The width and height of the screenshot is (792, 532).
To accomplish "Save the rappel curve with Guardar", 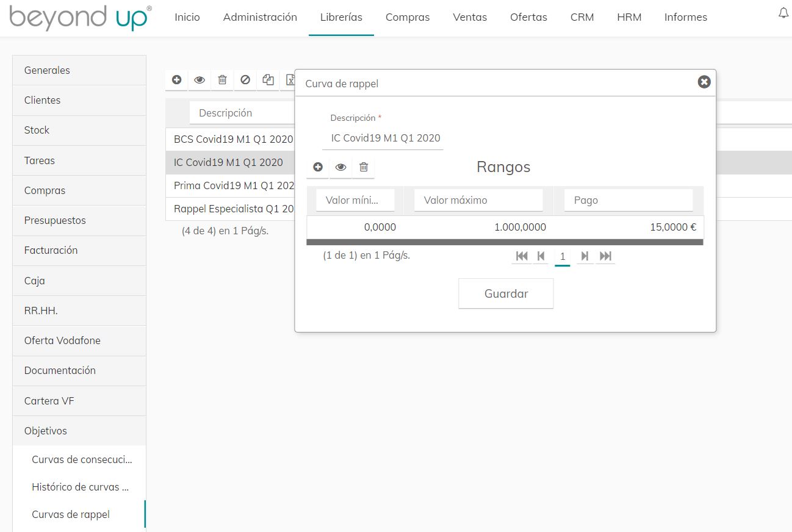I will point(506,293).
